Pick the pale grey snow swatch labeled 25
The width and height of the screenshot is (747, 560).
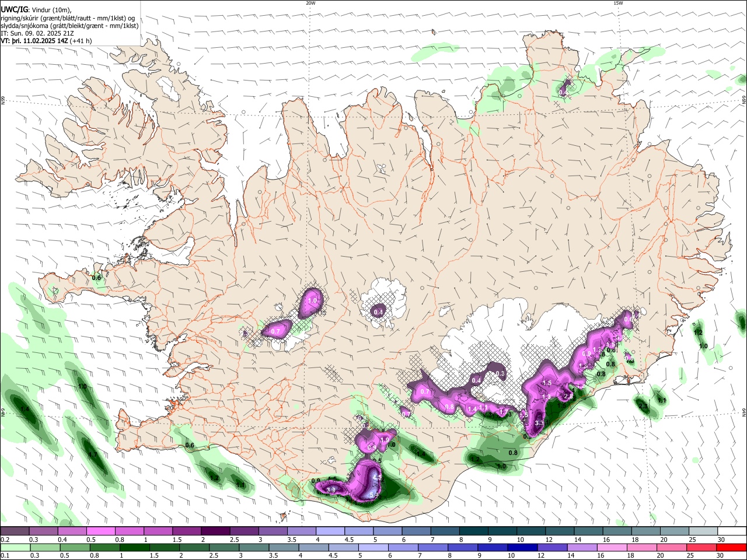(703, 531)
